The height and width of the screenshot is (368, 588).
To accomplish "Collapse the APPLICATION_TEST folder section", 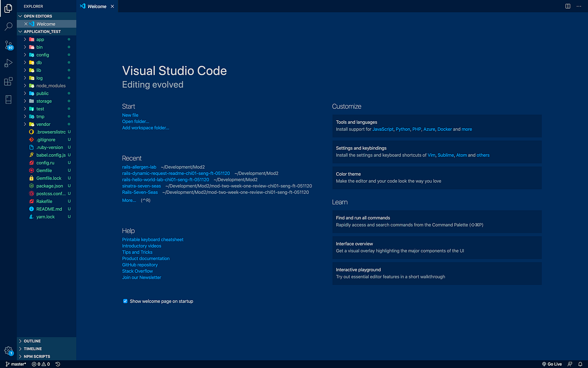I will (x=47, y=31).
